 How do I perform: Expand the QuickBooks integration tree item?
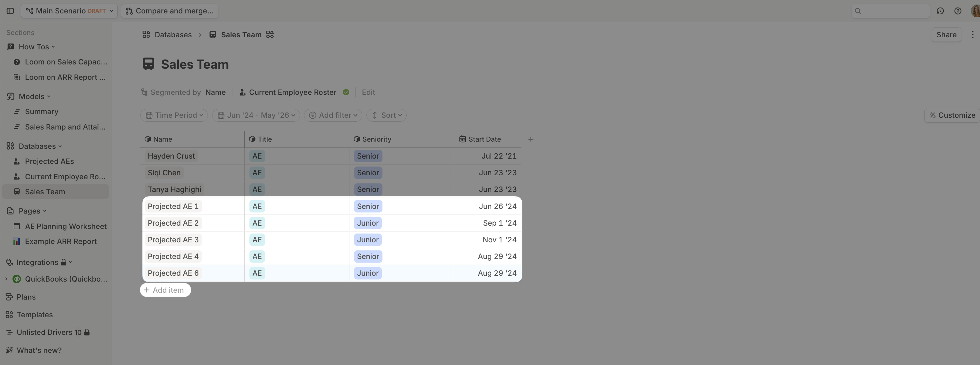tap(6, 279)
